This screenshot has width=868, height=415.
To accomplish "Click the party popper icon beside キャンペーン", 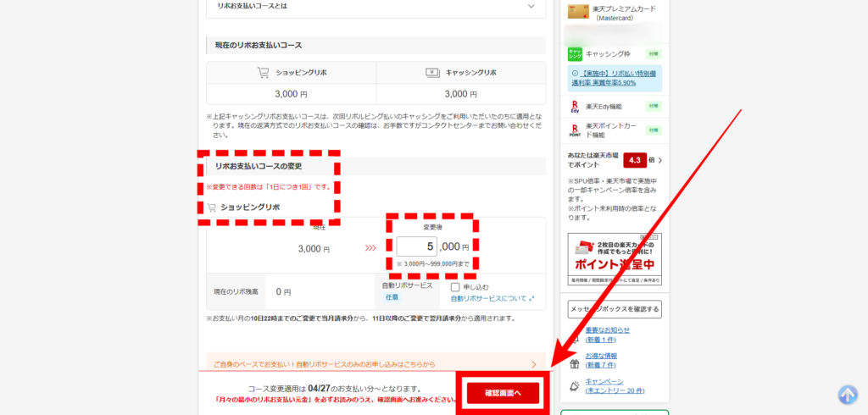I will click(x=574, y=386).
